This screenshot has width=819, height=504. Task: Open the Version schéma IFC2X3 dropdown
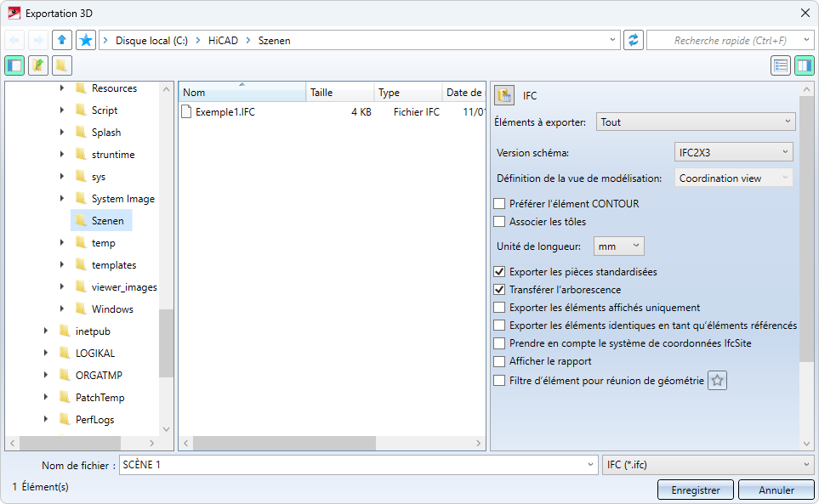tap(733, 152)
